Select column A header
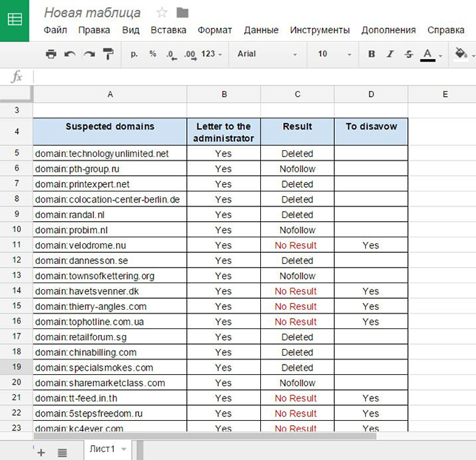Image resolution: width=476 pixels, height=460 pixels. point(110,94)
